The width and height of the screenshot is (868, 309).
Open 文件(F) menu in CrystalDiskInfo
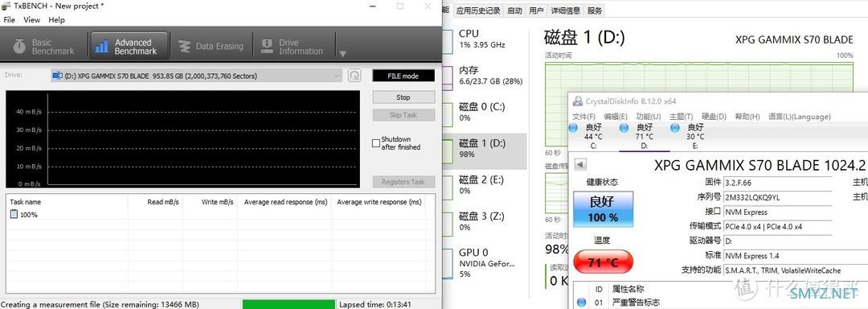(584, 117)
